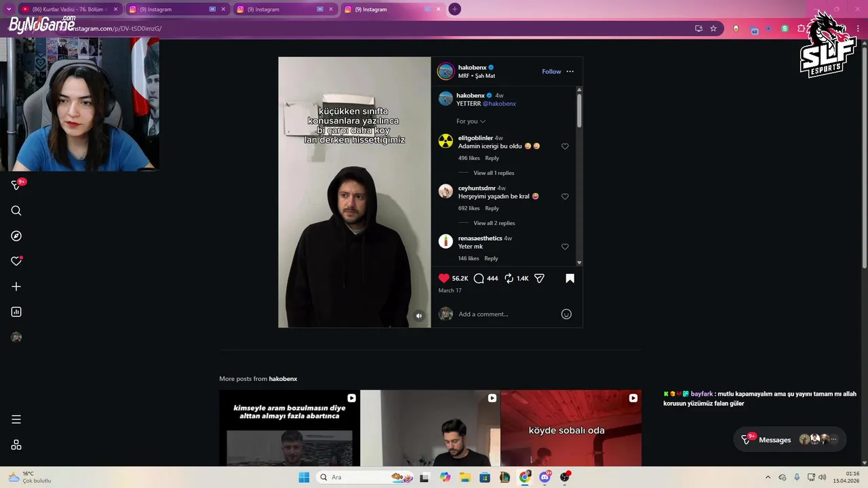Open the Windows Start menu
Screen dimensions: 868x488
click(304, 477)
